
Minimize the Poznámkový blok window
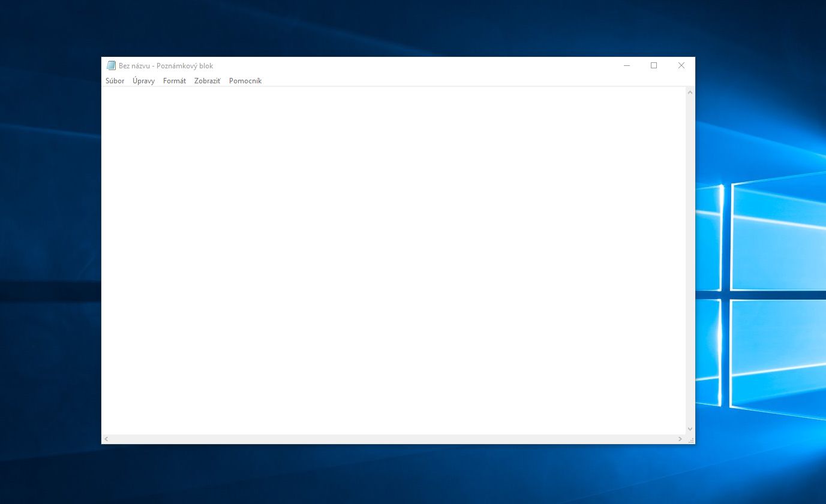626,66
